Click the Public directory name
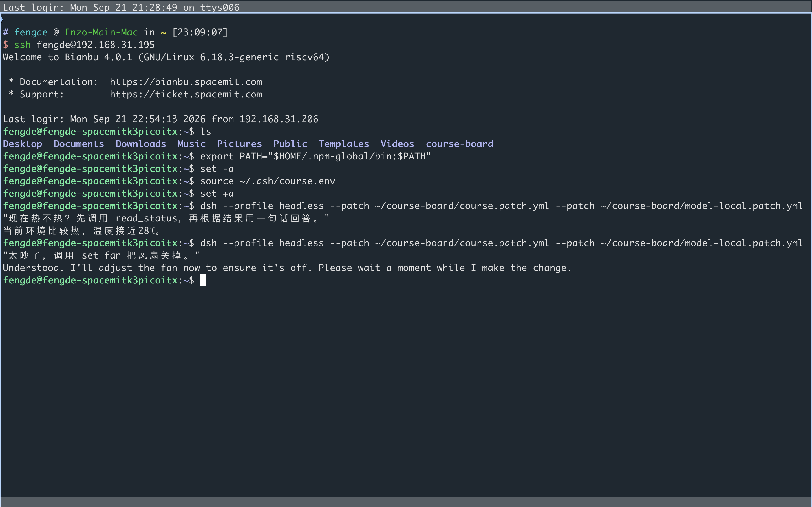The image size is (812, 507). pyautogui.click(x=290, y=144)
